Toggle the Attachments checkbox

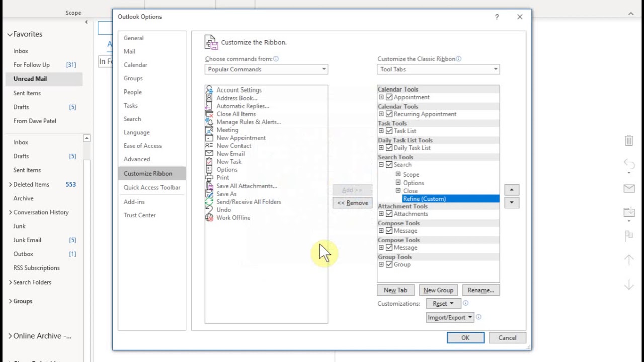[389, 214]
